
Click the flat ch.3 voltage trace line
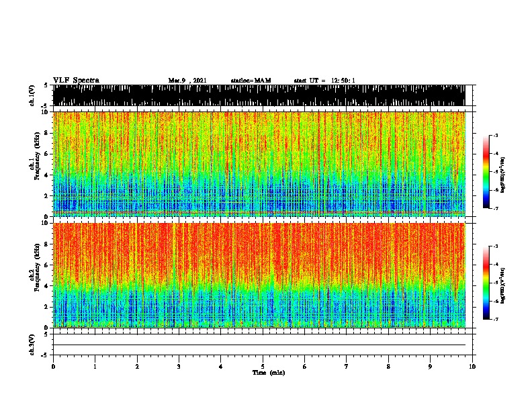[x=259, y=345]
